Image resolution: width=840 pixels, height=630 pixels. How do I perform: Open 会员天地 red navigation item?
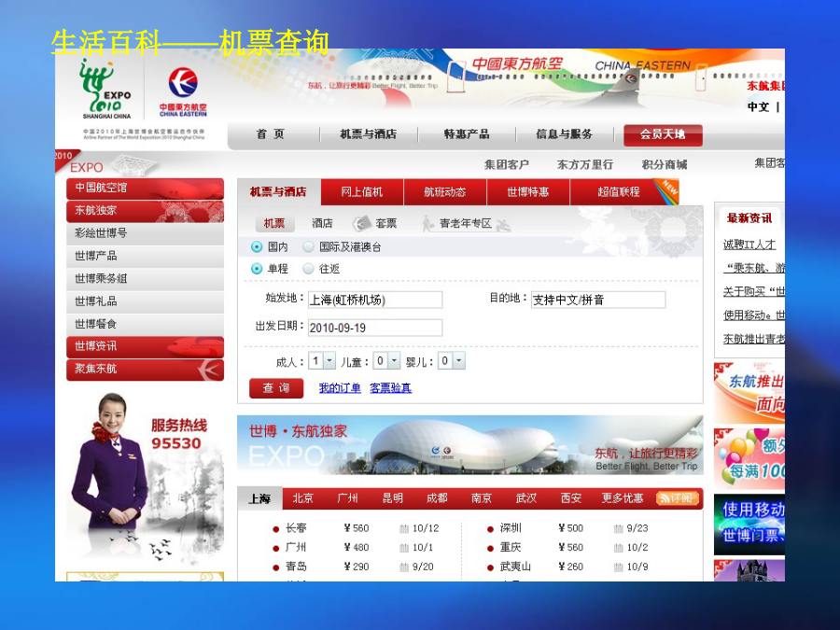pyautogui.click(x=663, y=135)
